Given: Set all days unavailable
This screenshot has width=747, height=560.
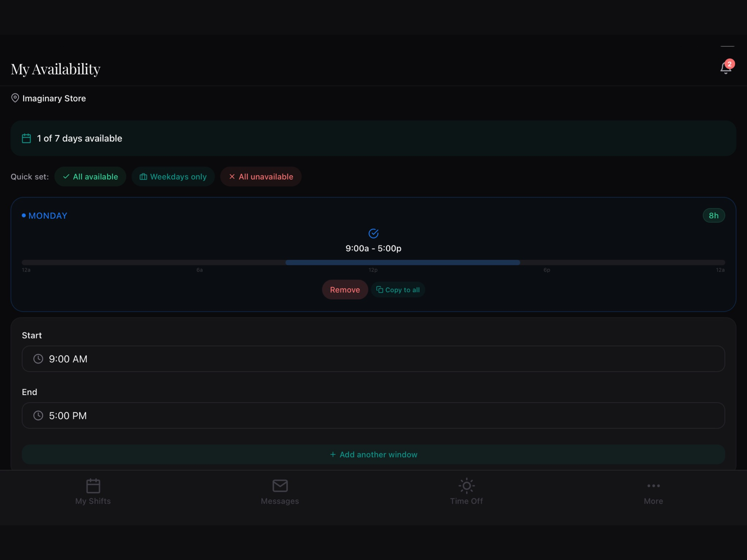Looking at the screenshot, I should tap(261, 177).
